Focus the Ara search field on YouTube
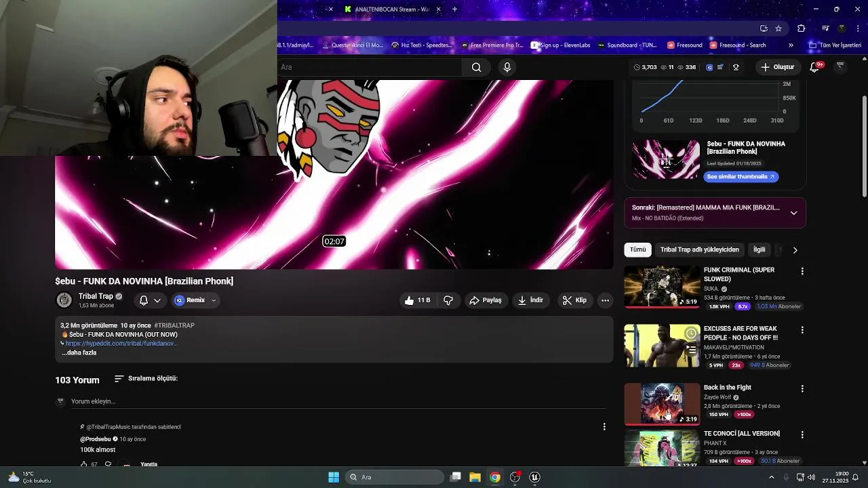The height and width of the screenshot is (488, 868). click(x=370, y=67)
